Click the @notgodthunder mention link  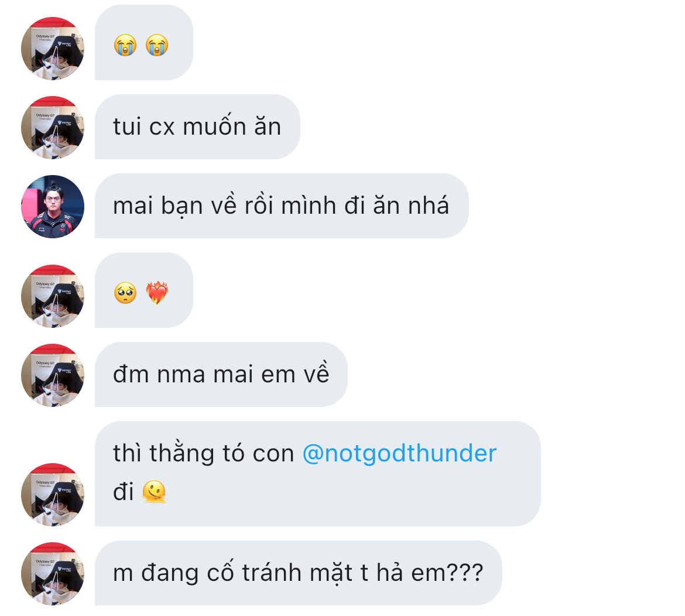[399, 453]
